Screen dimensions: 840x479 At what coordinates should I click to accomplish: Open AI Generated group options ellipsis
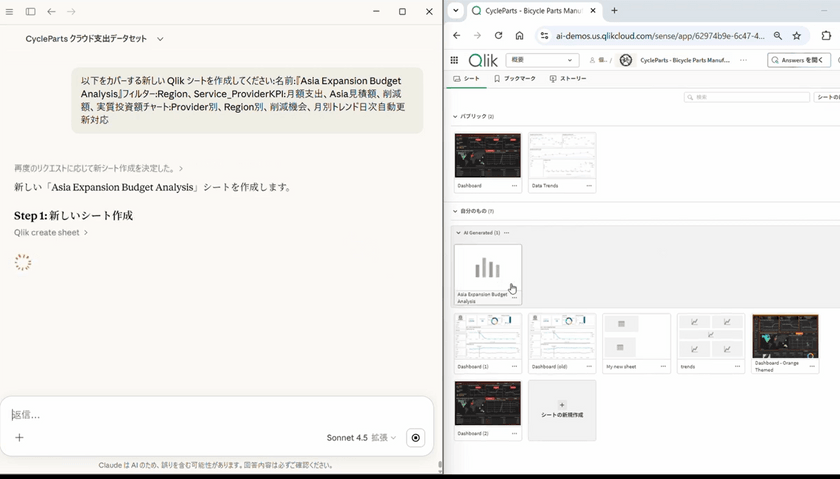point(507,233)
